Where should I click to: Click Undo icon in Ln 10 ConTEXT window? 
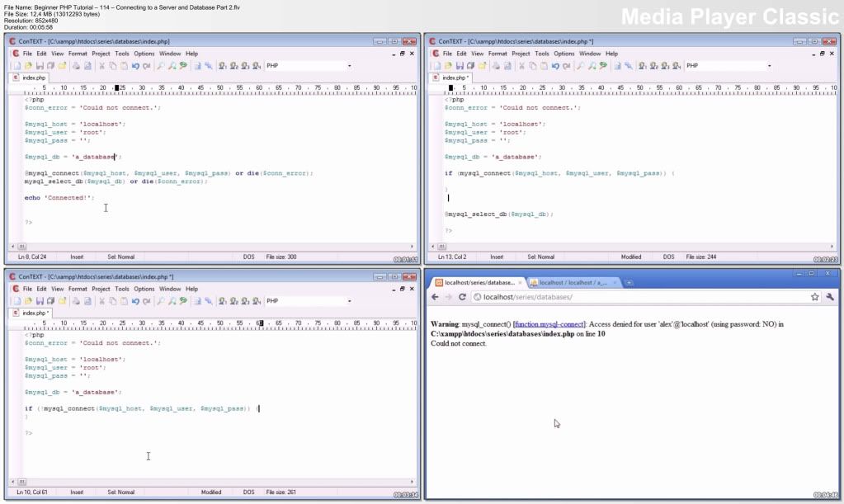[135, 301]
